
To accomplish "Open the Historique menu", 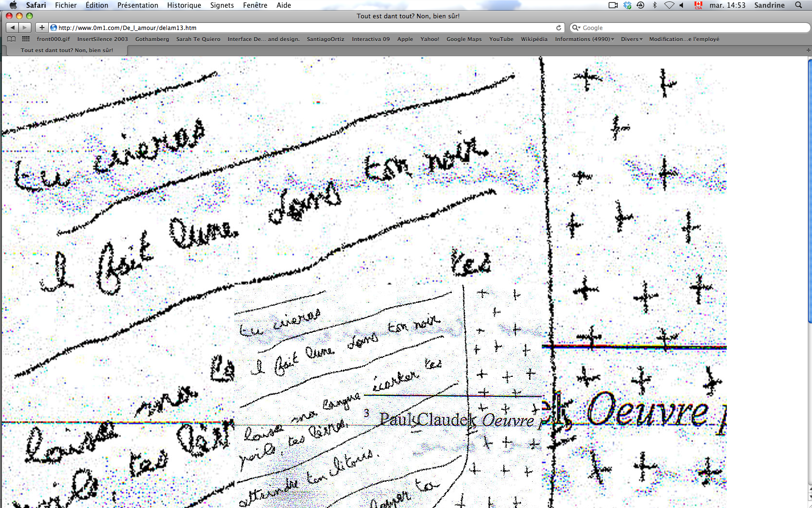I will pos(184,5).
